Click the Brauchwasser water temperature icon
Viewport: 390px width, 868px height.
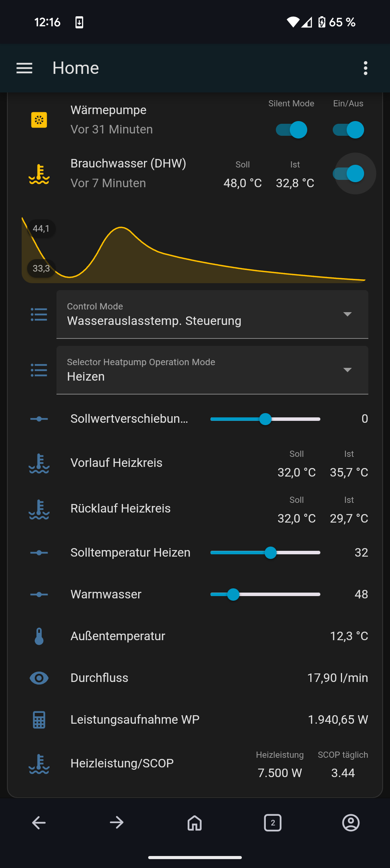click(x=39, y=174)
